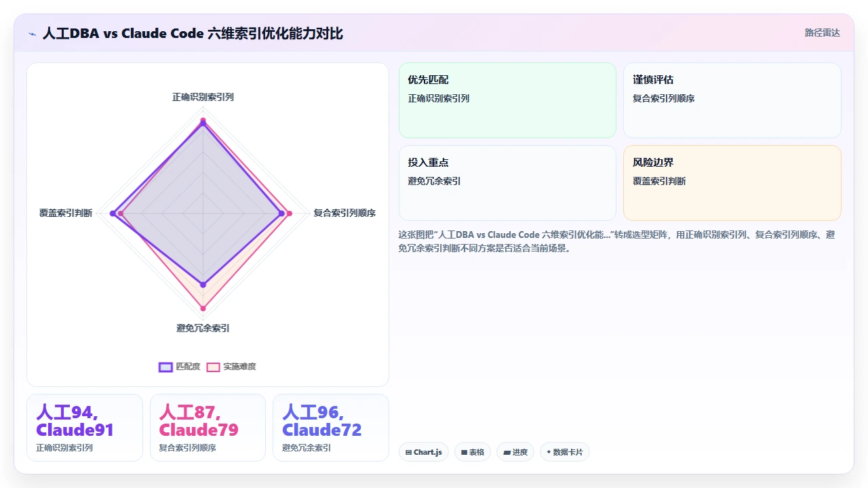Click 避免冗余索引 caption under 人工96
Screen dimensions: 868x488
307,448
